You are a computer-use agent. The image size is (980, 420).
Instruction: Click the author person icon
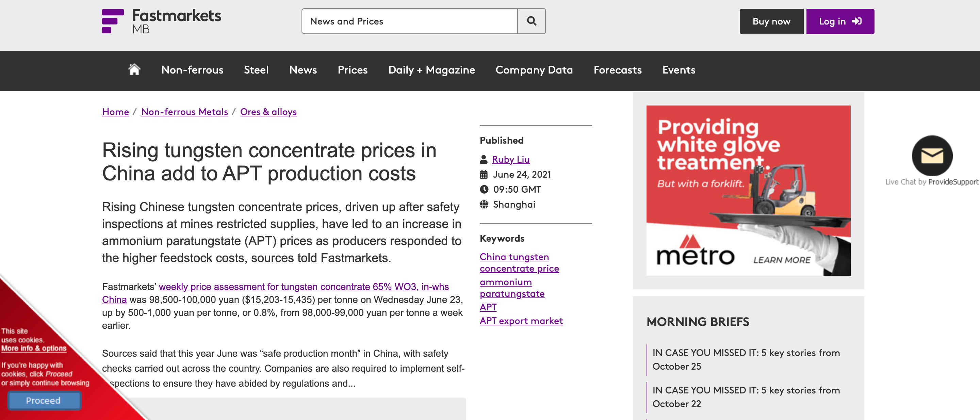(x=484, y=159)
